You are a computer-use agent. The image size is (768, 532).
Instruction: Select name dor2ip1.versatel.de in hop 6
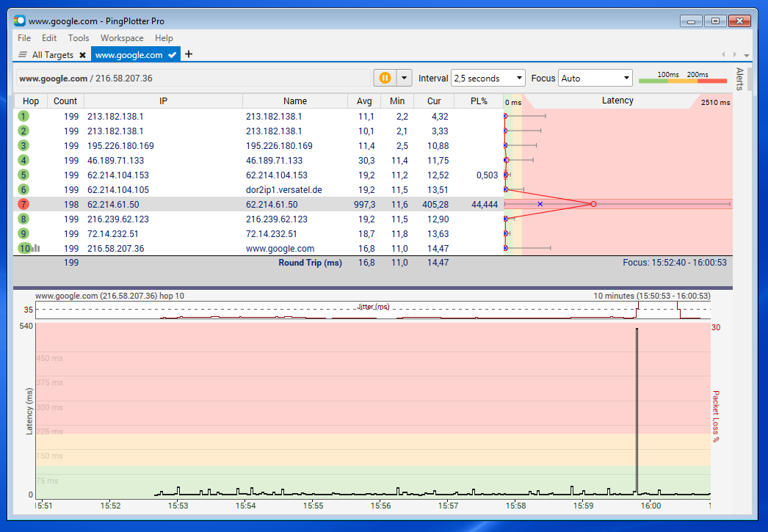coord(283,190)
